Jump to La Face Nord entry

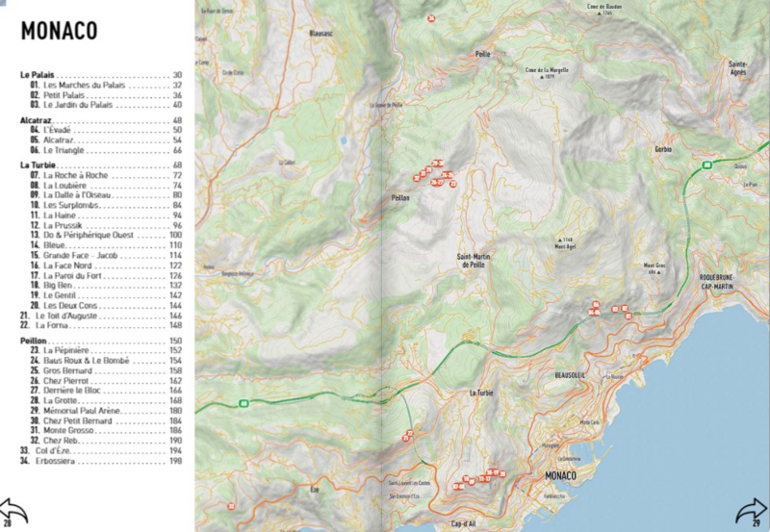point(106,266)
